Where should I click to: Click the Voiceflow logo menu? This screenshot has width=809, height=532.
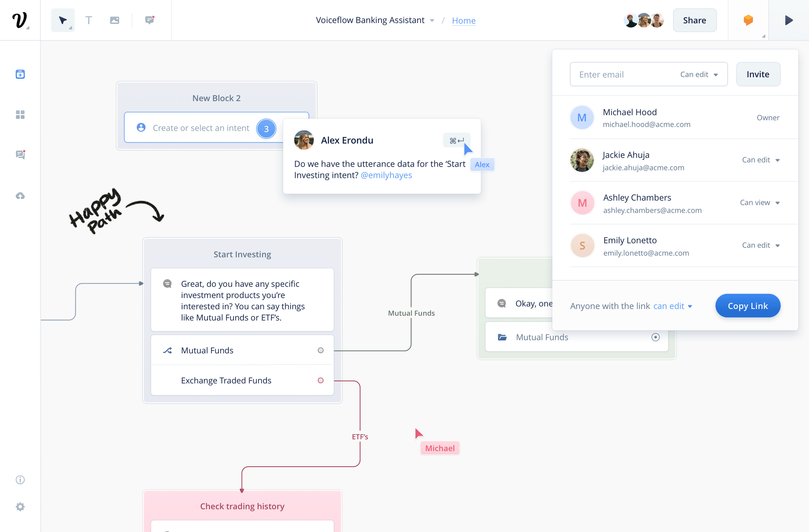20,20
